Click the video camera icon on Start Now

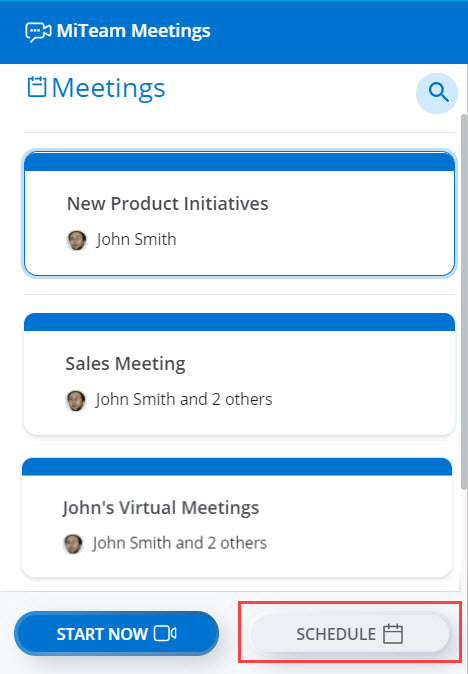pyautogui.click(x=165, y=633)
